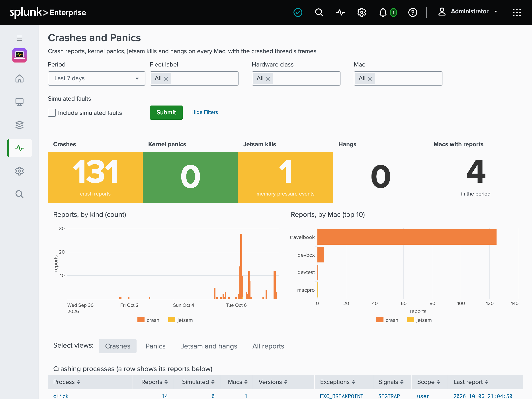532x399 pixels.
Task: Open the click process row link
Action: point(61,396)
